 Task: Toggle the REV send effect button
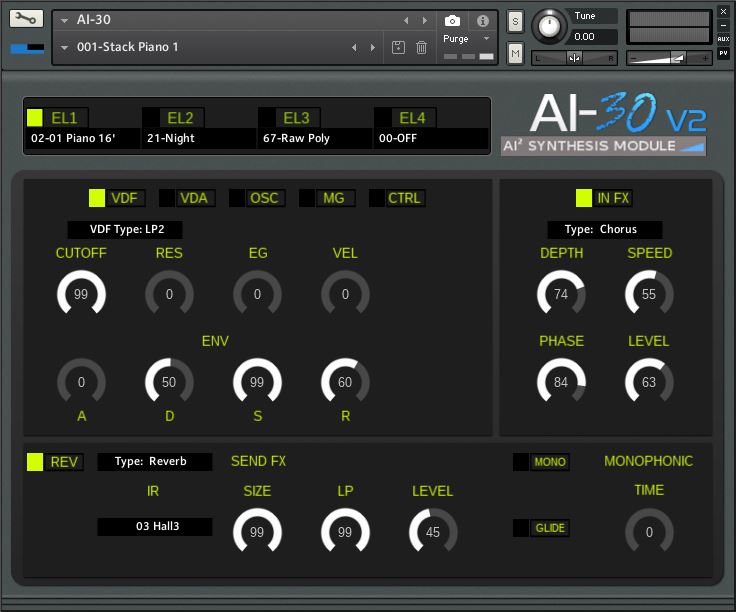pos(55,462)
